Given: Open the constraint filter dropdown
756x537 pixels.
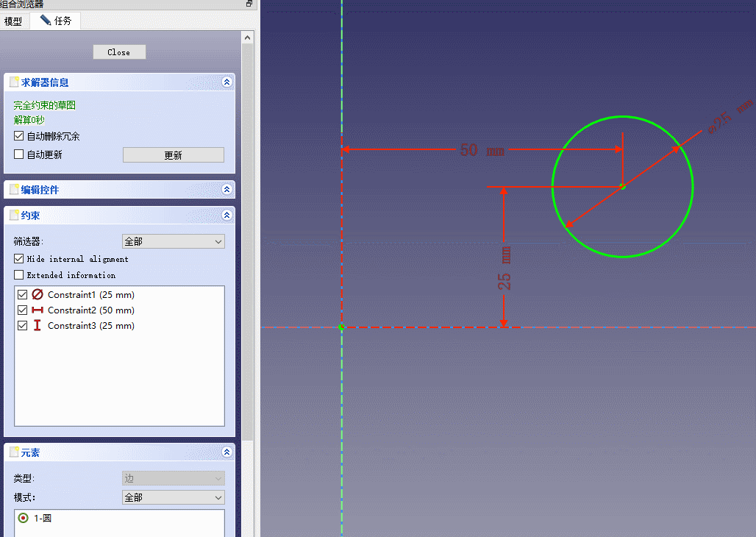Looking at the screenshot, I should coord(173,241).
